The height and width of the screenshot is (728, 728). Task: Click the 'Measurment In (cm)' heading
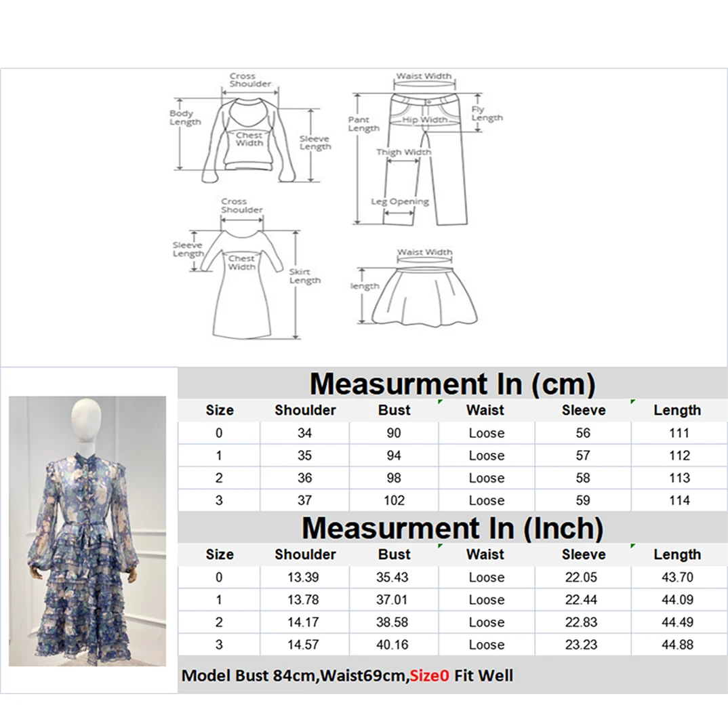(x=452, y=384)
